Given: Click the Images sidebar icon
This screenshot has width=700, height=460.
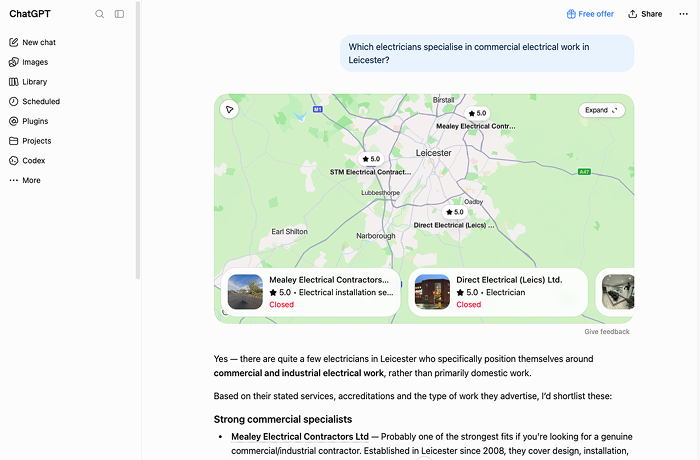Looking at the screenshot, I should click(14, 62).
